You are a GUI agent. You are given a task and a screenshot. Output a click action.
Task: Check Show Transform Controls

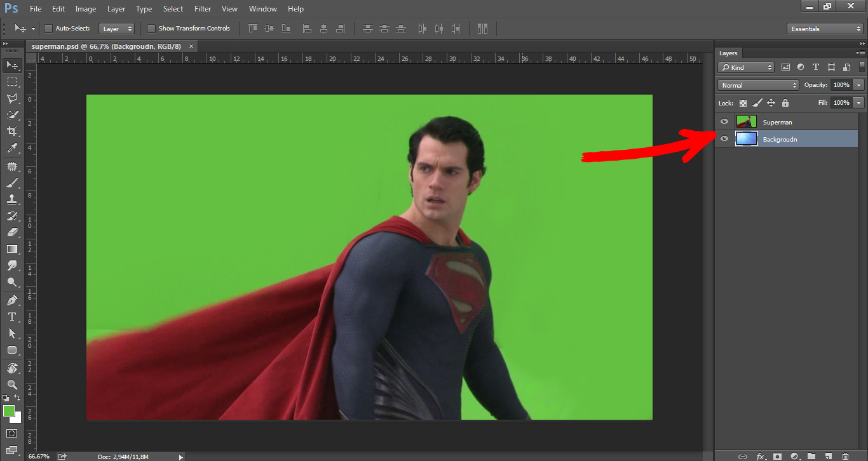point(151,29)
